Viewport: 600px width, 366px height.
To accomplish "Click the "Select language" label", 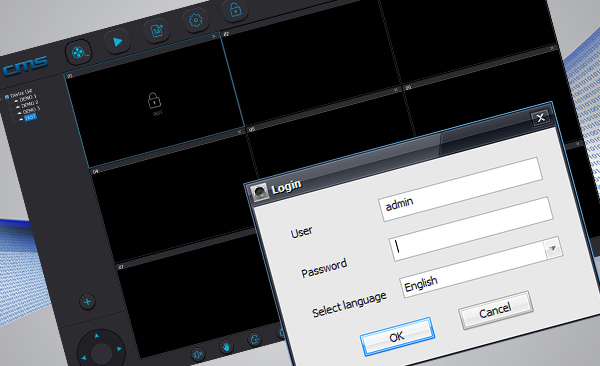I will [349, 305].
